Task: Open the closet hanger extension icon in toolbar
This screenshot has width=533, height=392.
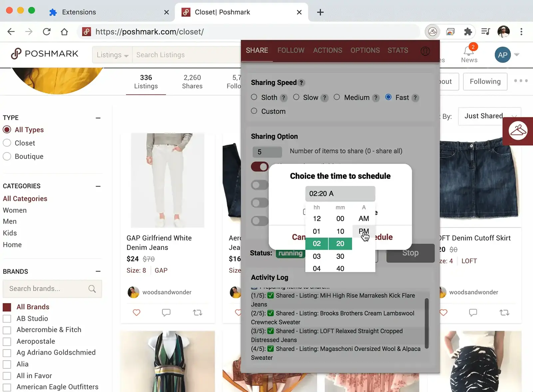Action: (432, 32)
